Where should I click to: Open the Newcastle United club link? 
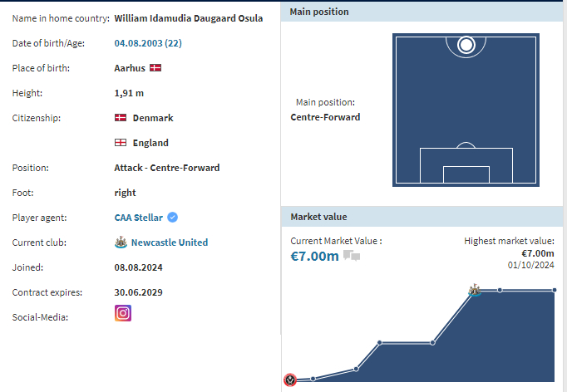point(170,243)
